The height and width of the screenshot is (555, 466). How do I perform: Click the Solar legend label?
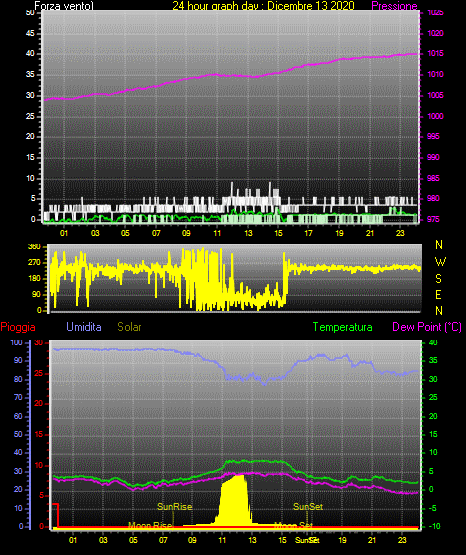(129, 327)
